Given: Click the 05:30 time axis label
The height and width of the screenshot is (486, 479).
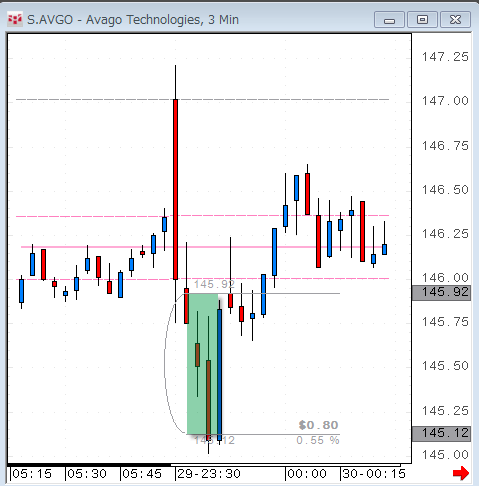Looking at the screenshot, I should 87,474.
